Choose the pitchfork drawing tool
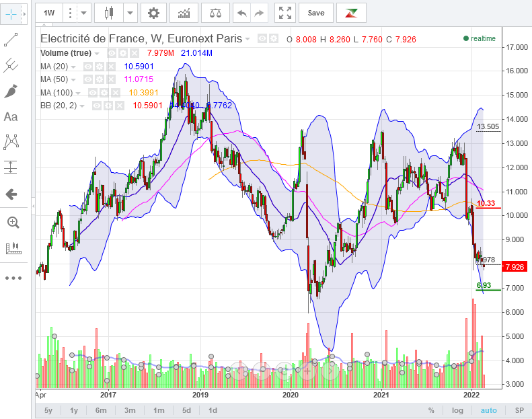 [x=11, y=65]
